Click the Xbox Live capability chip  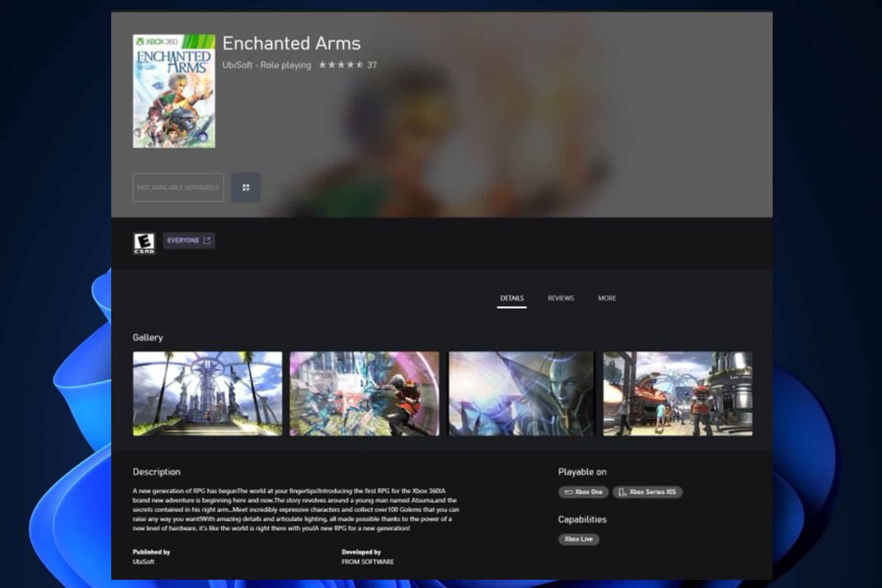(579, 539)
